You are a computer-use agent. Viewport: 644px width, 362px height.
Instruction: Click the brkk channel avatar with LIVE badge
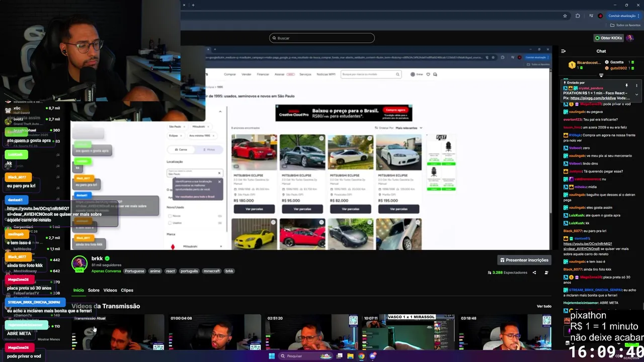(79, 263)
